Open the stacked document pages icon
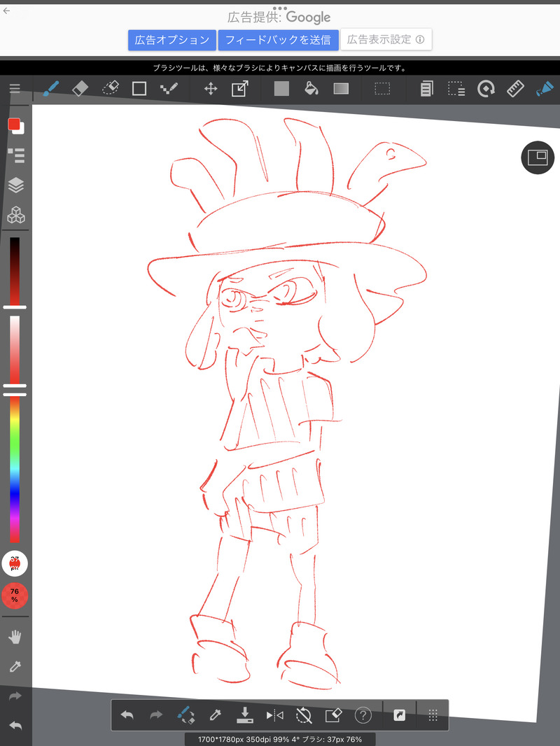 pyautogui.click(x=427, y=88)
